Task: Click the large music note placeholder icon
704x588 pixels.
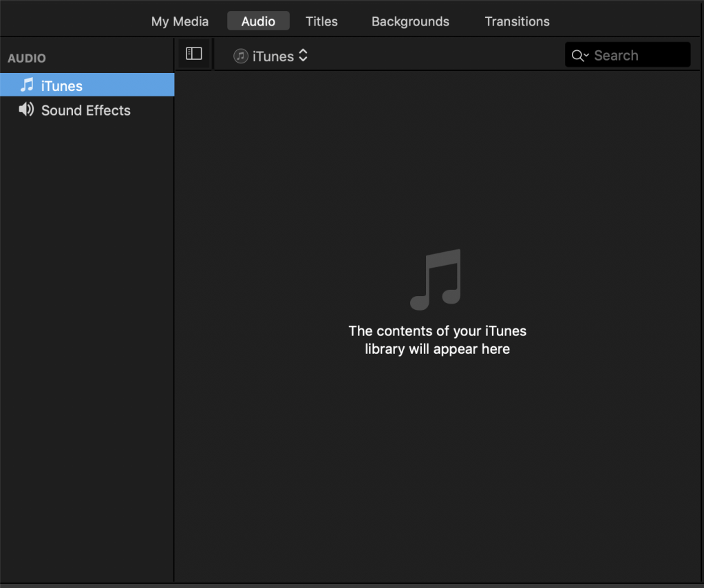Action: (x=437, y=279)
